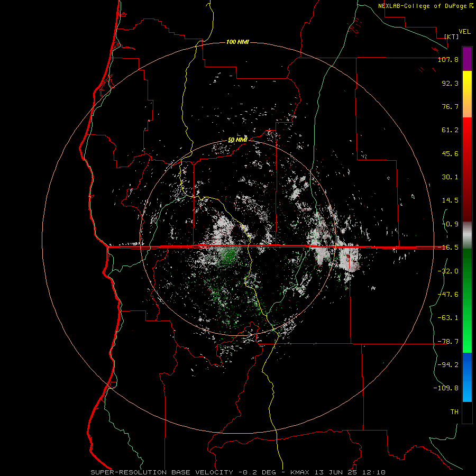Screen dimensions: 476x476
Task: Click the 45.6 scale value
Action: click(x=450, y=153)
